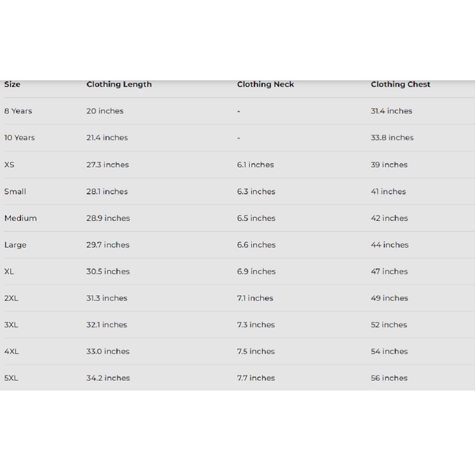
Task: Select the 8 Years size row label
Action: pyautogui.click(x=18, y=111)
